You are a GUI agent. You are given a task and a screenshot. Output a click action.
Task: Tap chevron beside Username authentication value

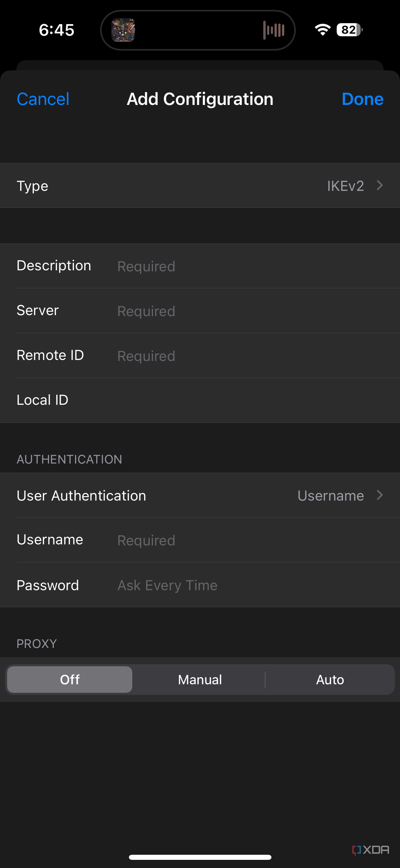[380, 495]
